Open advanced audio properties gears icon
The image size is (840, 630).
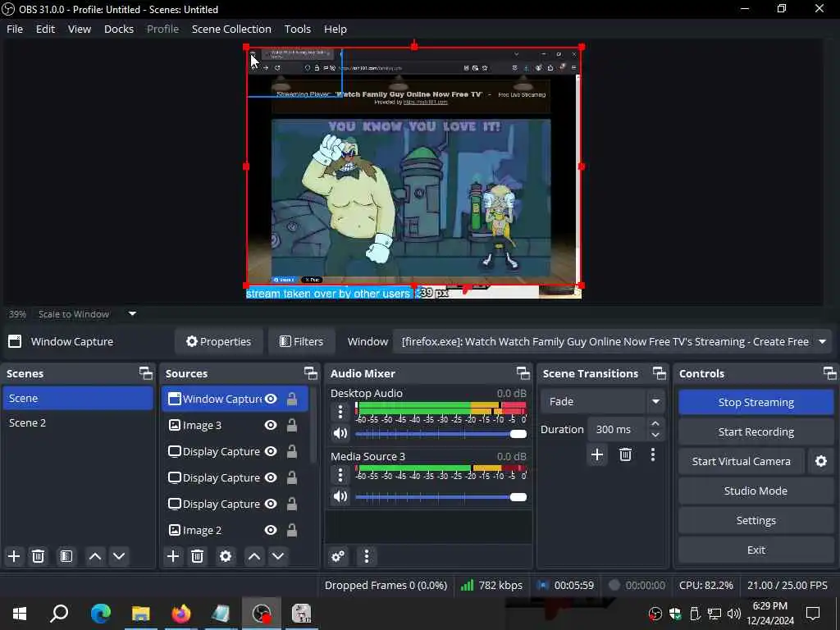pos(338,556)
